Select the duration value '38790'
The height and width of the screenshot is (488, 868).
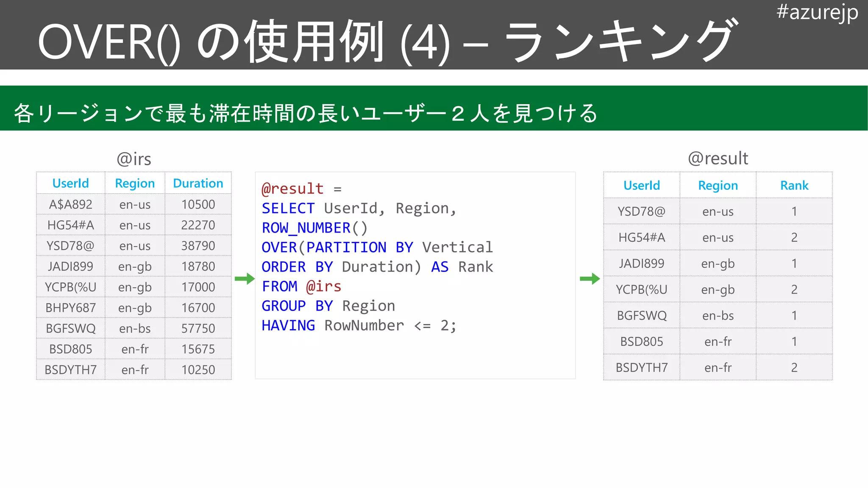(198, 246)
